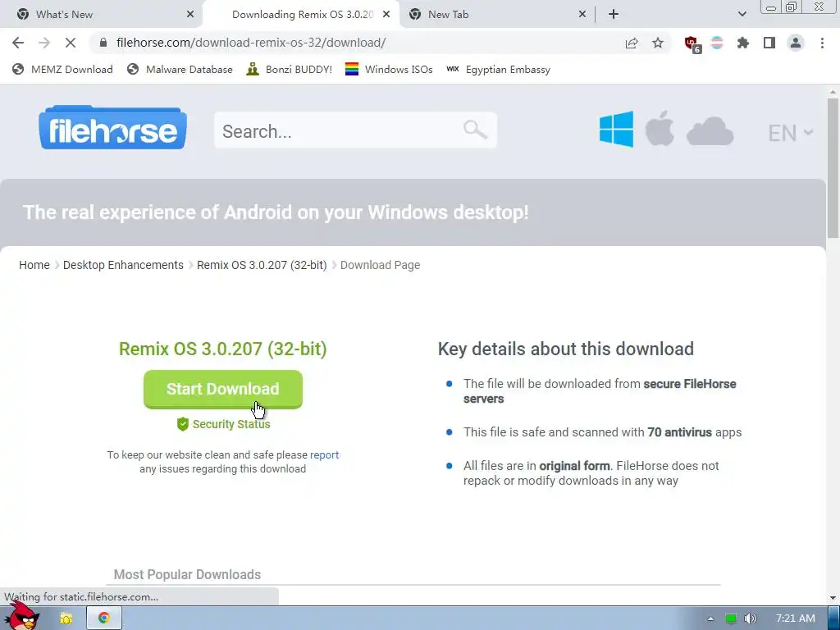This screenshot has width=840, height=630.
Task: Click the forward navigation arrow
Action: (44, 43)
